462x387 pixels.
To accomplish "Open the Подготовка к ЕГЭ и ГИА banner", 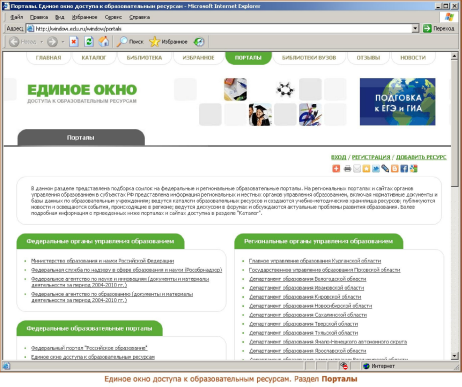I will [x=397, y=102].
